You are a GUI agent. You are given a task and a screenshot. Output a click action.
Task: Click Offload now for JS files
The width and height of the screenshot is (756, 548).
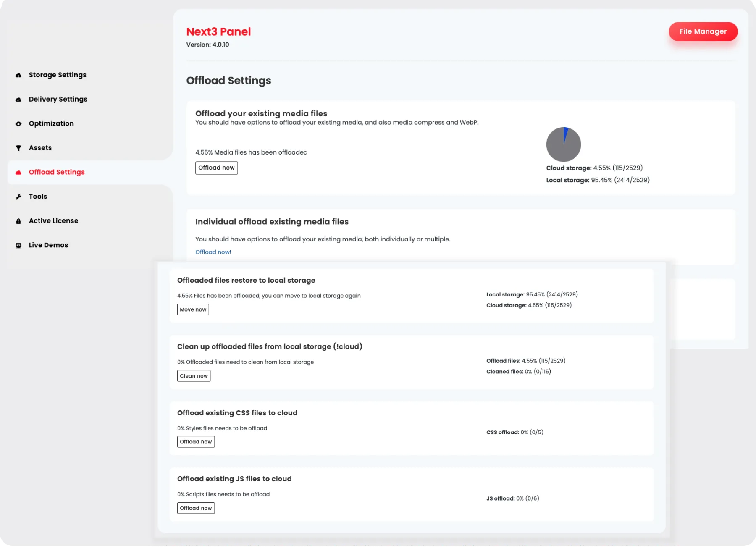[196, 508]
